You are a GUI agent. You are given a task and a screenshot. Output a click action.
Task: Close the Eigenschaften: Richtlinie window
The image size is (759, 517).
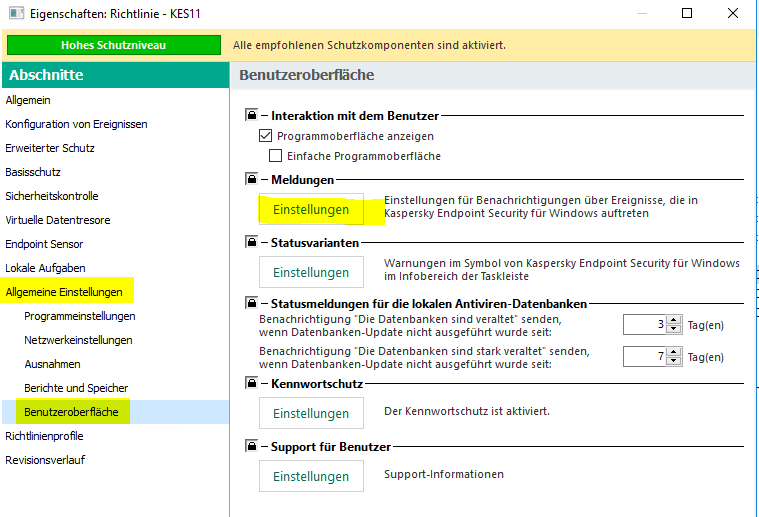[x=733, y=13]
